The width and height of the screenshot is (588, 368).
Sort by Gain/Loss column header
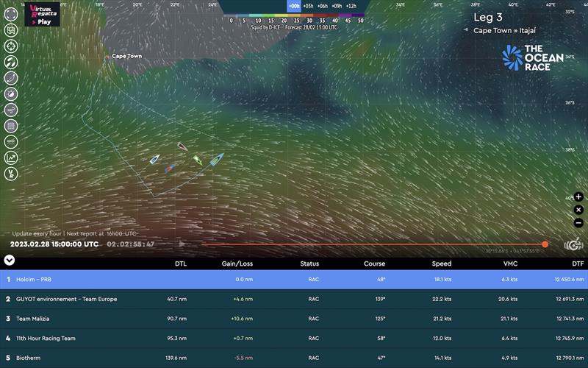237,263
